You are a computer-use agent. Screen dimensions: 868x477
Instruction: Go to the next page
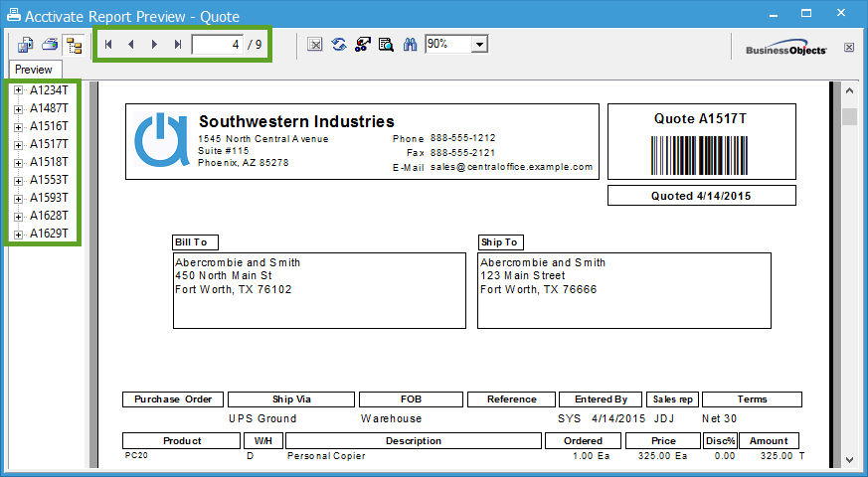(154, 45)
